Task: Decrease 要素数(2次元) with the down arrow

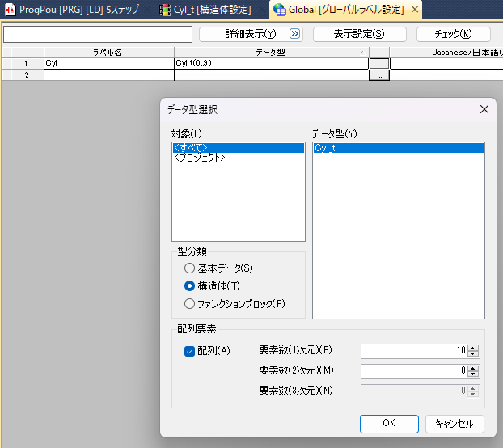Action: click(x=472, y=374)
